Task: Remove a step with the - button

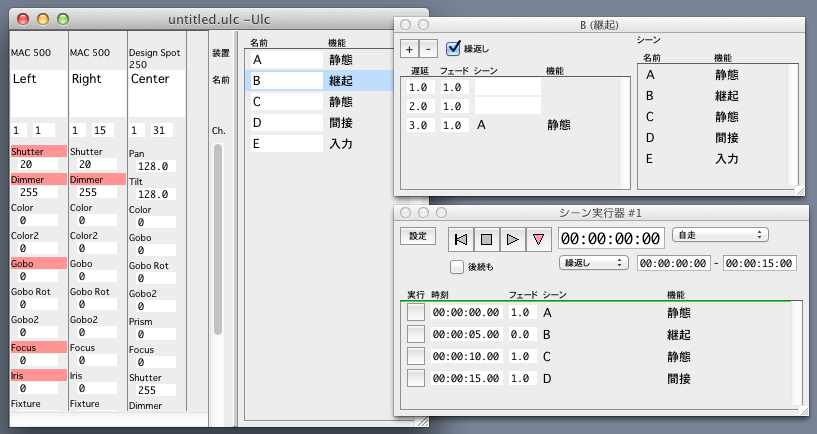Action: 428,49
